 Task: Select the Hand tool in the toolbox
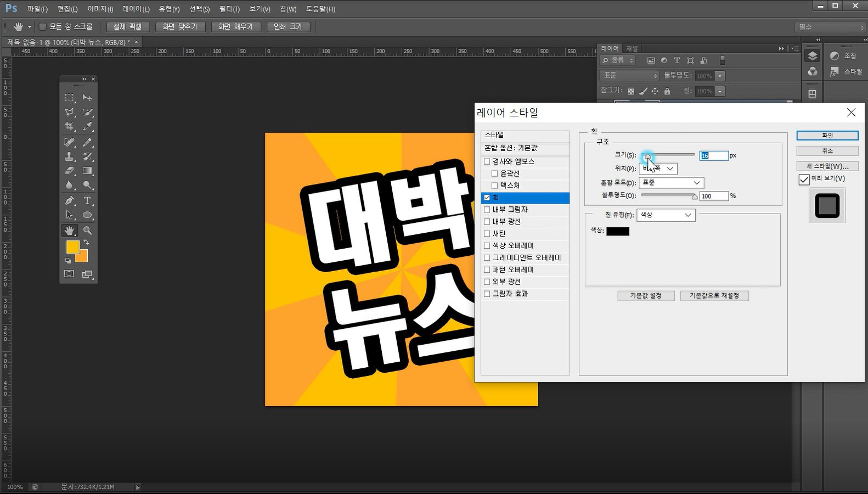pos(69,231)
